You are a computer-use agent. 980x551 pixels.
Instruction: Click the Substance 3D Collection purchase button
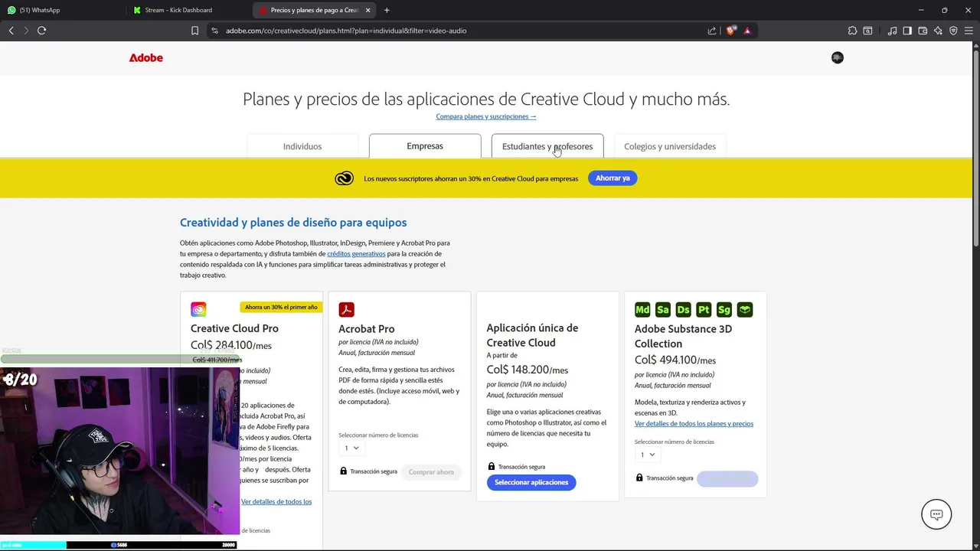tap(727, 479)
